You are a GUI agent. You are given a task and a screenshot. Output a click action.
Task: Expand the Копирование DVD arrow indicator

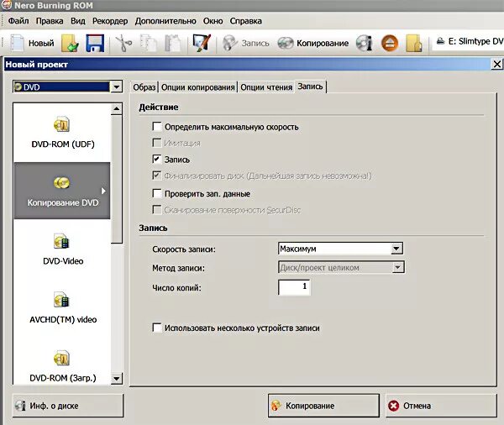[x=103, y=191]
